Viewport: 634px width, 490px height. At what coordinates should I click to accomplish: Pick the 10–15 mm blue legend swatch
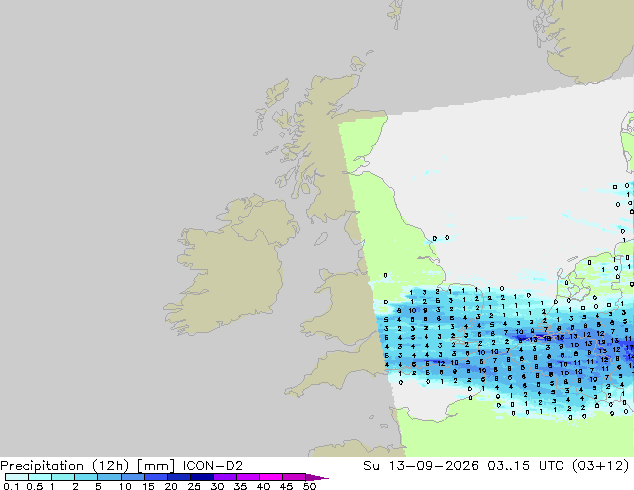[x=132, y=477]
